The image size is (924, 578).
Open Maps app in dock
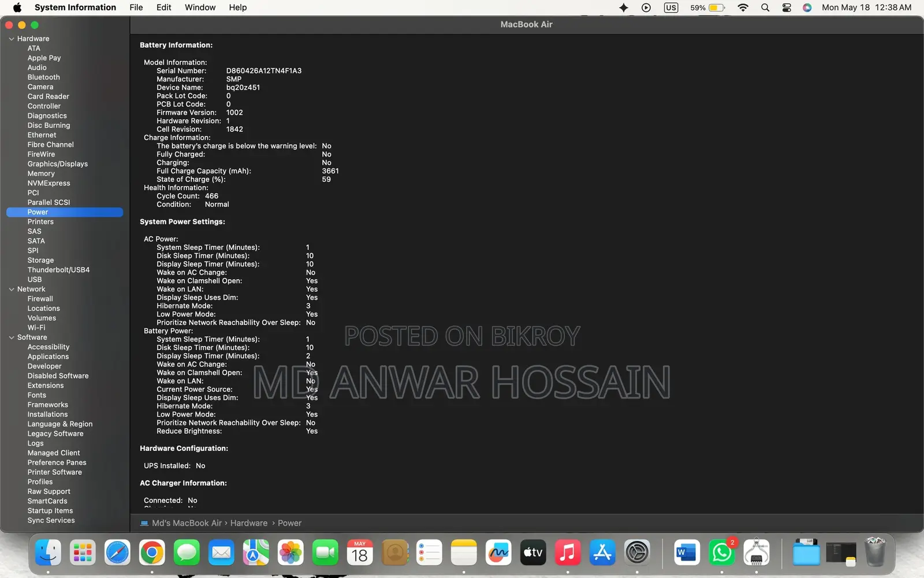[256, 553]
